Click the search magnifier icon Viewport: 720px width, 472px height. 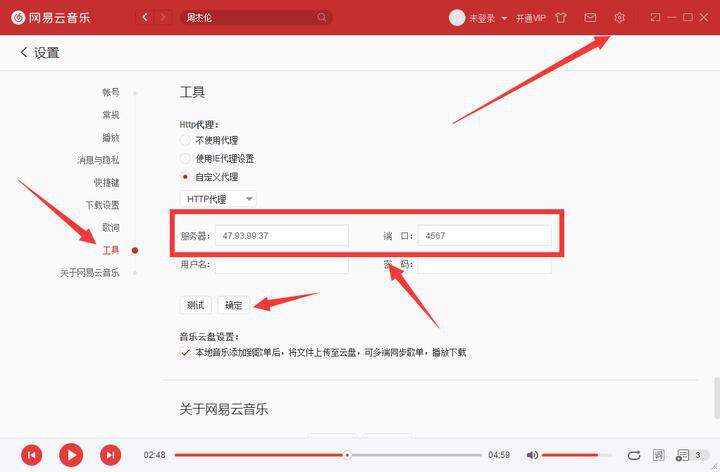click(322, 17)
